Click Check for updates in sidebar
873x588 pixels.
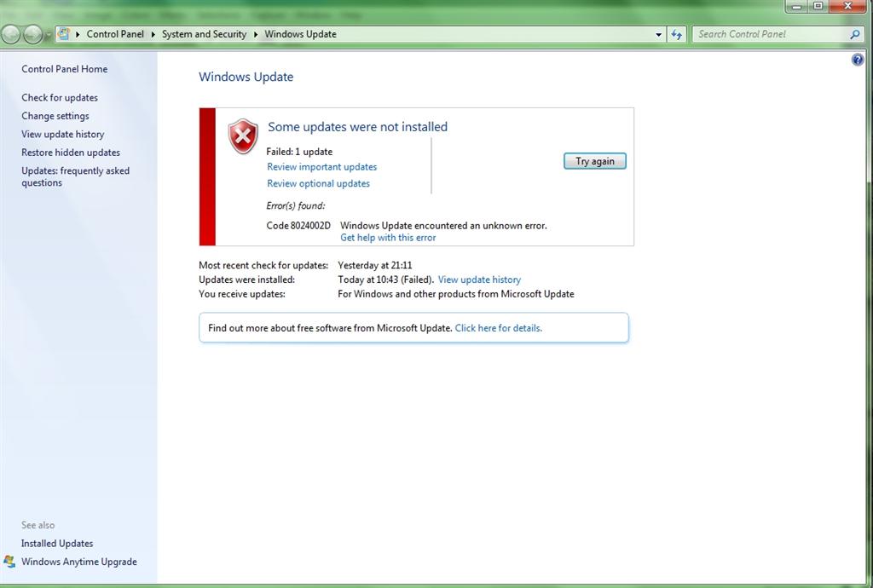click(60, 97)
